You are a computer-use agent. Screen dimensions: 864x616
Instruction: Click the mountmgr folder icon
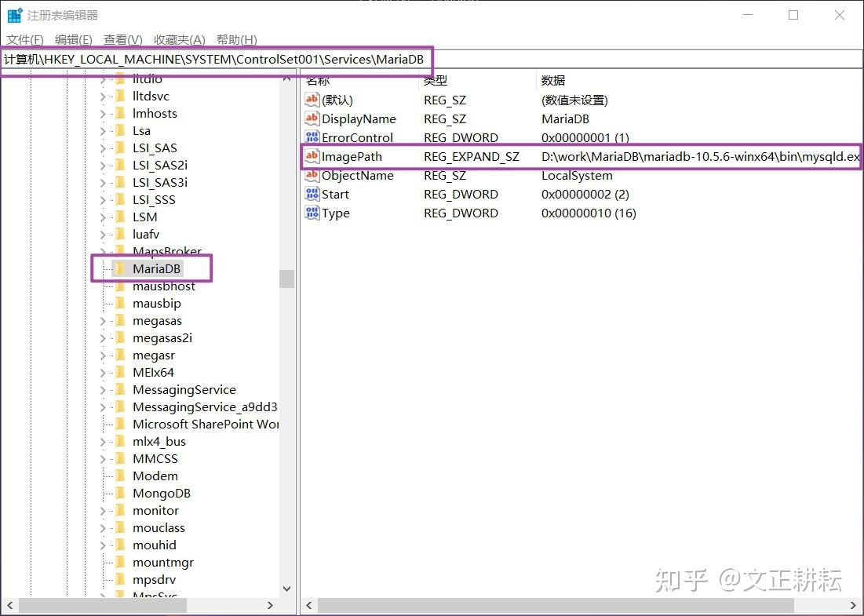point(119,562)
